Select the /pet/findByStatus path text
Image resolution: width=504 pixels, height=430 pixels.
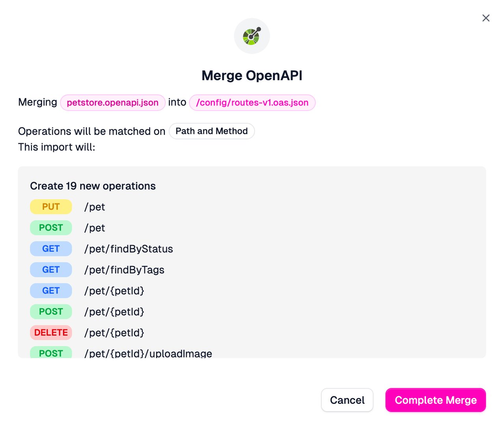click(x=129, y=249)
